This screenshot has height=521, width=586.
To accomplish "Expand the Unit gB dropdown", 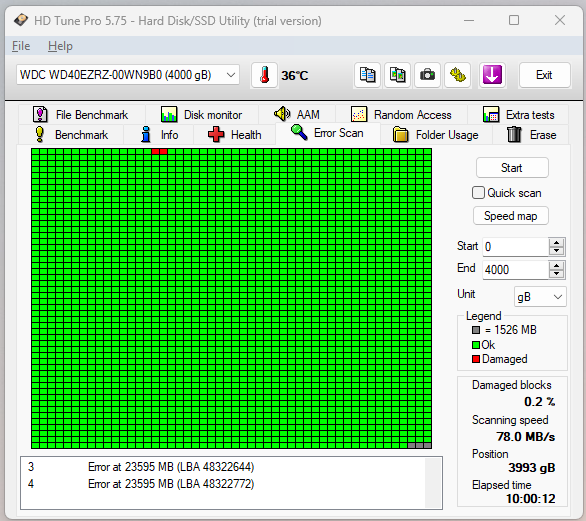I will [540, 297].
